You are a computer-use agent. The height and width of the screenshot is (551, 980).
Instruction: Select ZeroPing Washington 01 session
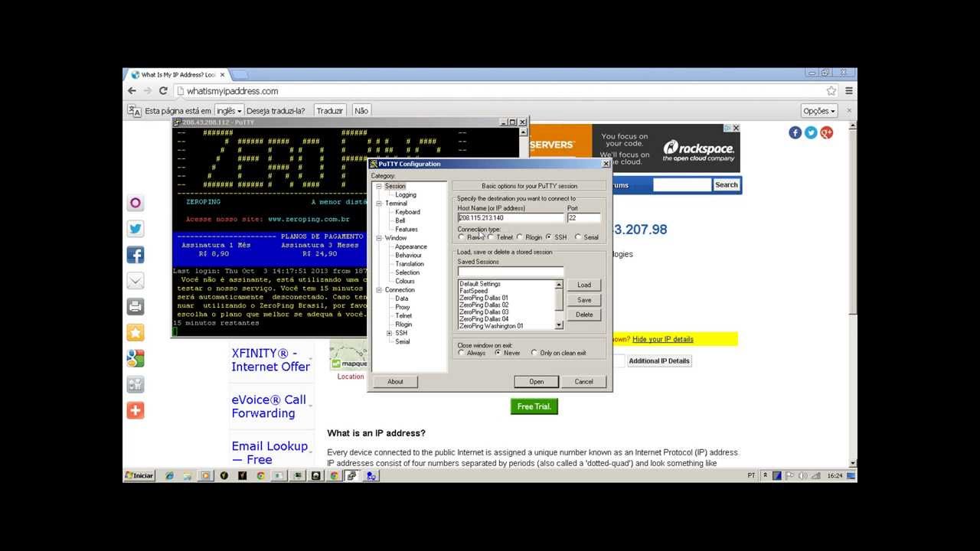(x=492, y=326)
